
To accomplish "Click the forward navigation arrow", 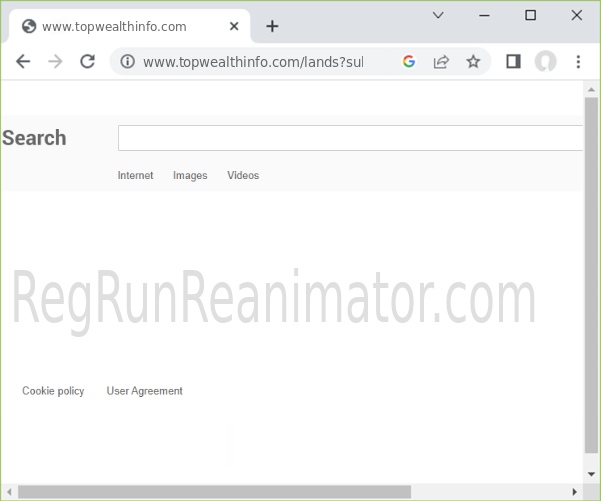I will 55,62.
